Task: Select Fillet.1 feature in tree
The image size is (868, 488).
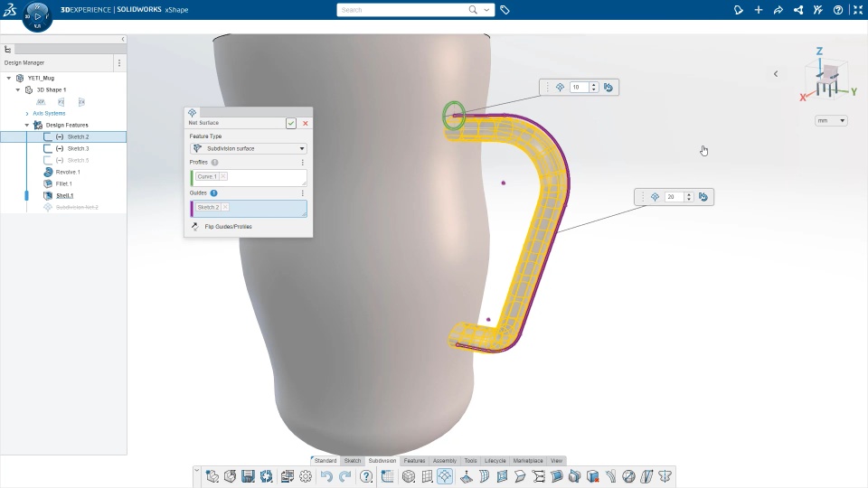Action: (63, 183)
